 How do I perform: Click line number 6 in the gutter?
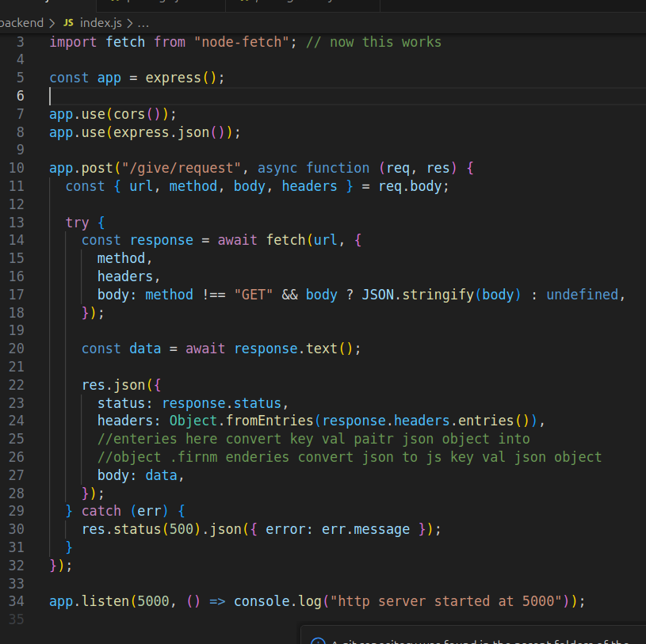(20, 96)
